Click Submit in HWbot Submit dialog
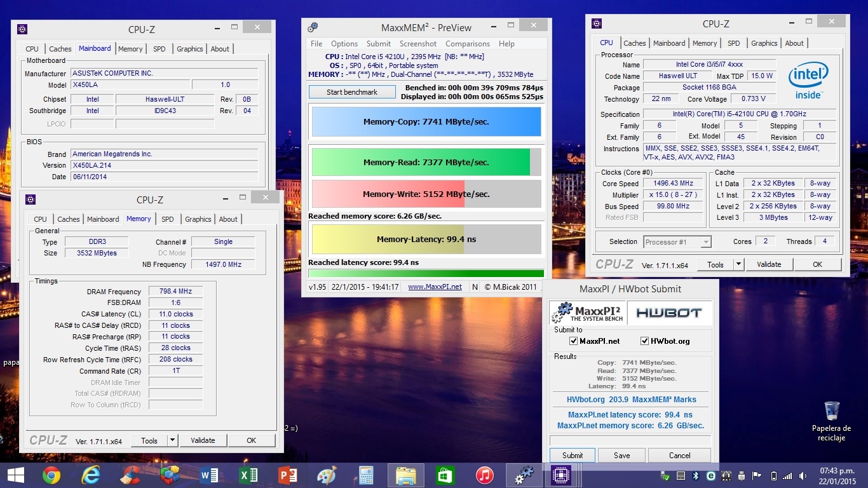 click(x=573, y=456)
